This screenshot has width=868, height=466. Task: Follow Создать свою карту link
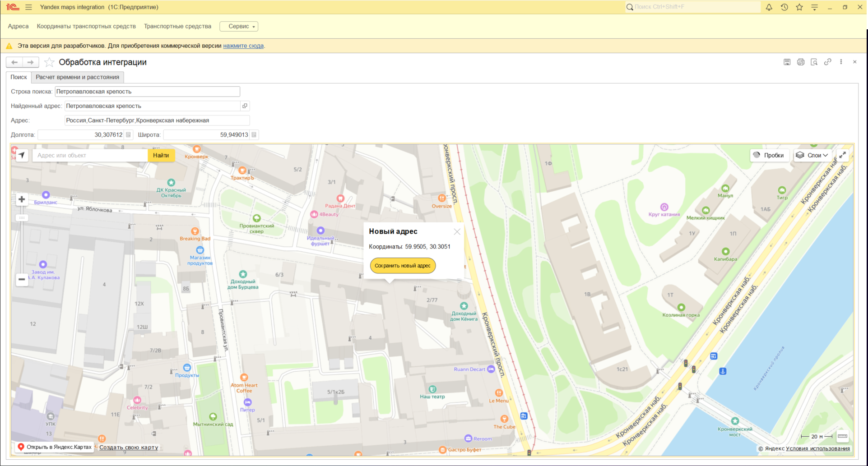click(129, 448)
